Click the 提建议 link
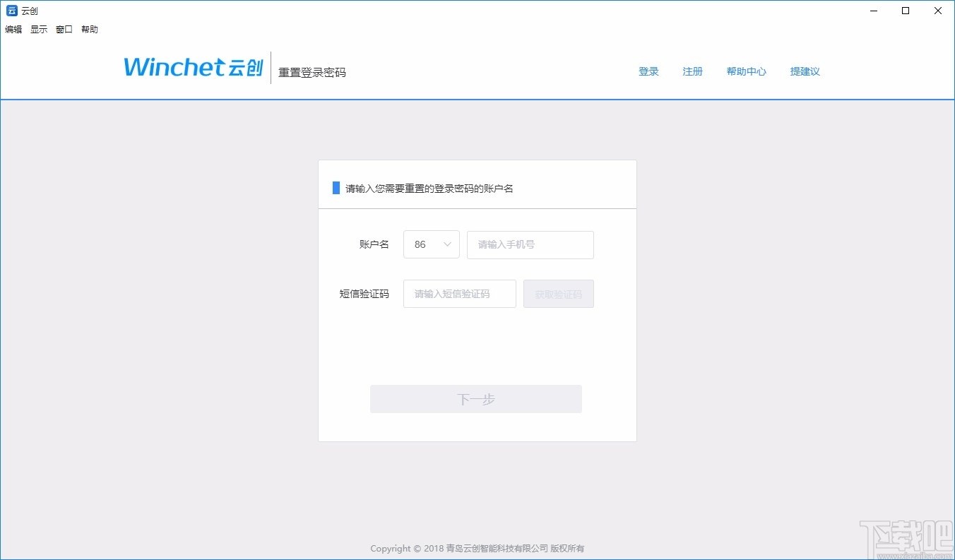This screenshot has height=560, width=955. click(805, 71)
